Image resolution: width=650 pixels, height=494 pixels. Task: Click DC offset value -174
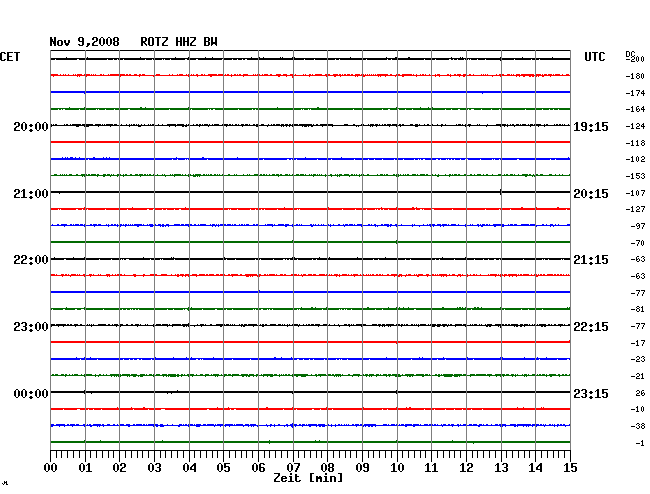click(x=635, y=93)
